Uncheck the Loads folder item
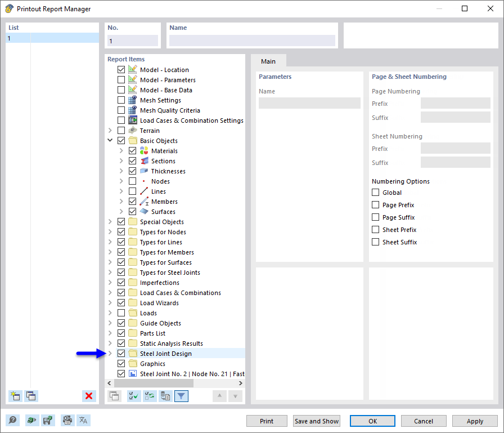 (121, 313)
